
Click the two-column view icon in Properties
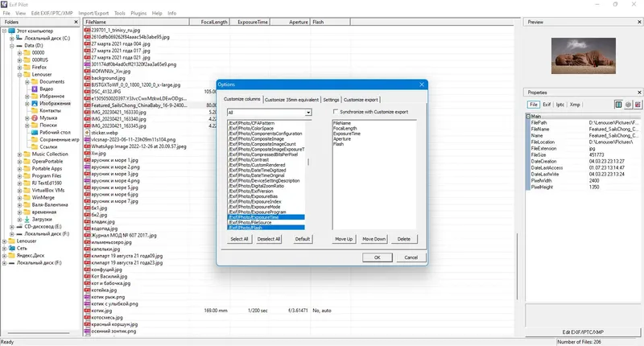(x=618, y=105)
